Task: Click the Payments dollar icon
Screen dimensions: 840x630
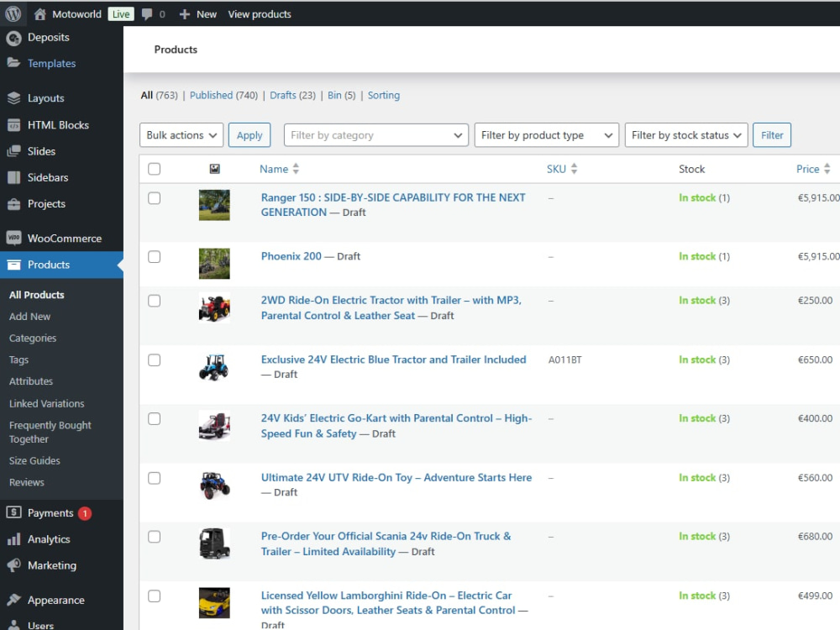Action: pyautogui.click(x=14, y=512)
